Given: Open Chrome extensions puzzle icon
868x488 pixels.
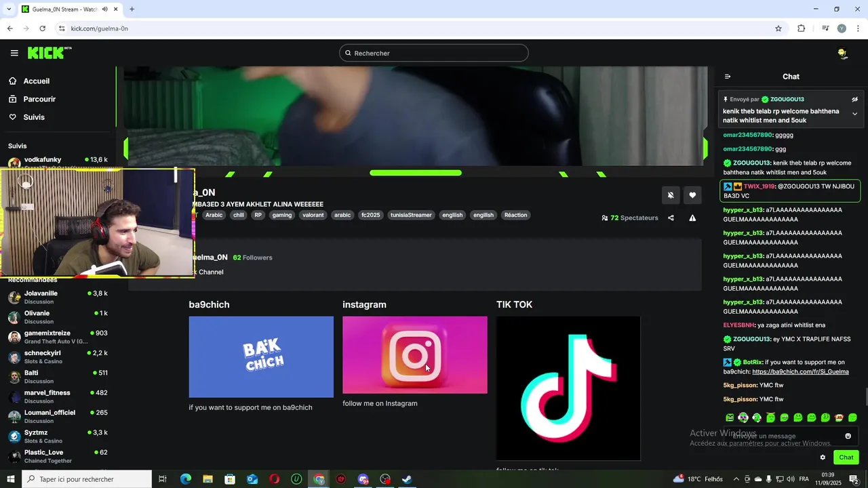Looking at the screenshot, I should click(801, 28).
